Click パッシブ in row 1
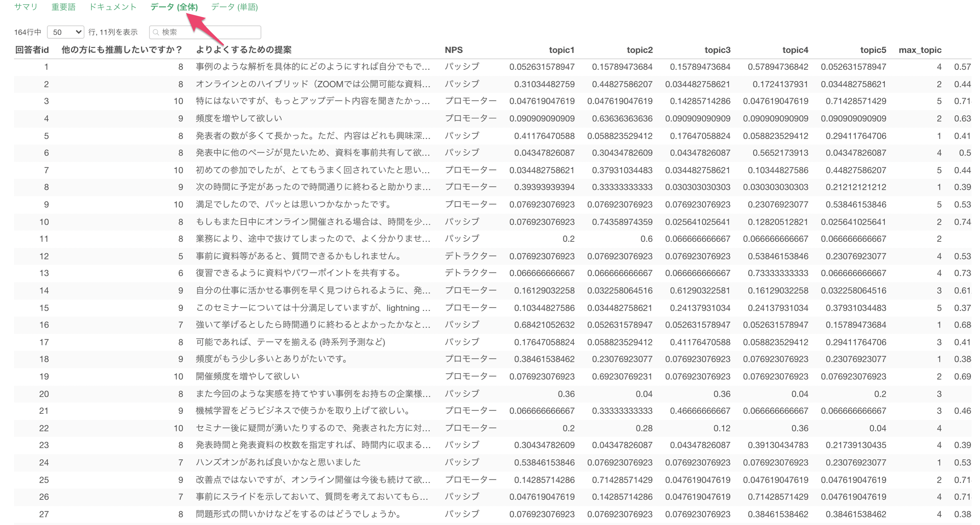This screenshot has width=980, height=525. coord(462,67)
